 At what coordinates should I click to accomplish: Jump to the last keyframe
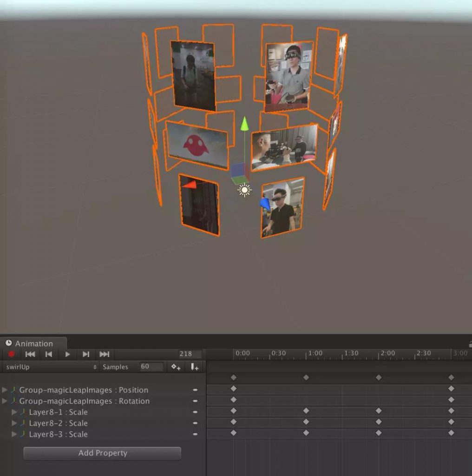coord(105,354)
